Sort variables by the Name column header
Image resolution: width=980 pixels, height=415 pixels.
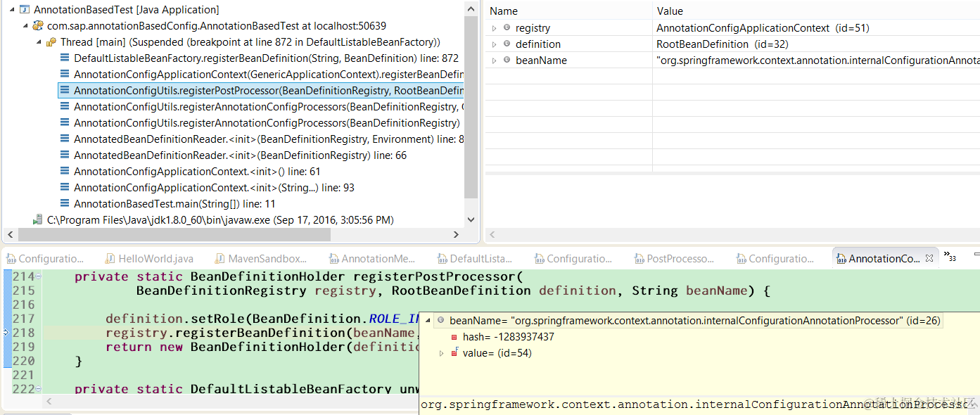tap(568, 11)
